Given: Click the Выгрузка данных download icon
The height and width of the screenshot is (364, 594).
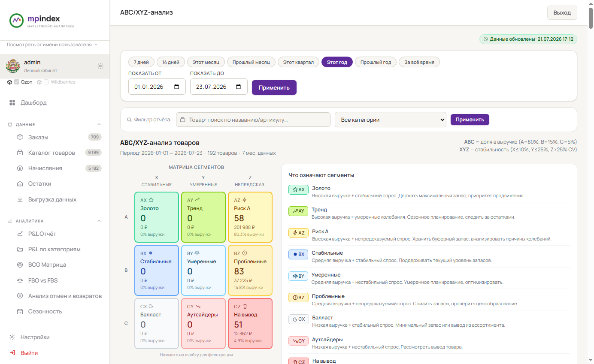Looking at the screenshot, I should (20, 199).
